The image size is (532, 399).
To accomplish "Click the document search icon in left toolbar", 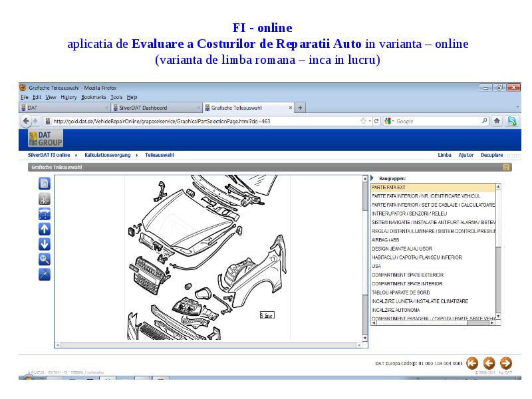I will pyautogui.click(x=45, y=184).
